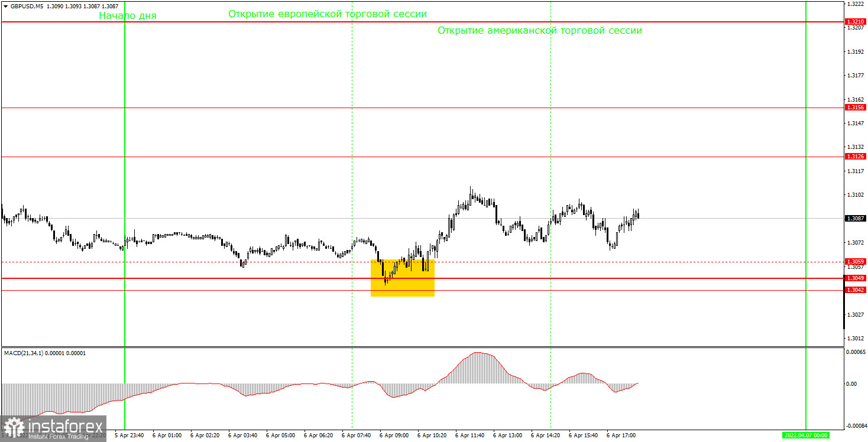868x442 pixels.
Task: Click the current price 1.3087 tag
Action: point(856,218)
